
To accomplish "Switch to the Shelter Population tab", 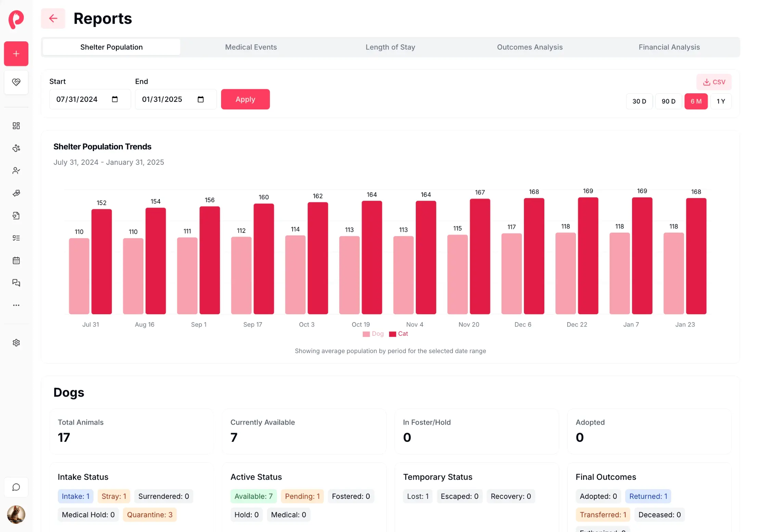I will point(112,47).
